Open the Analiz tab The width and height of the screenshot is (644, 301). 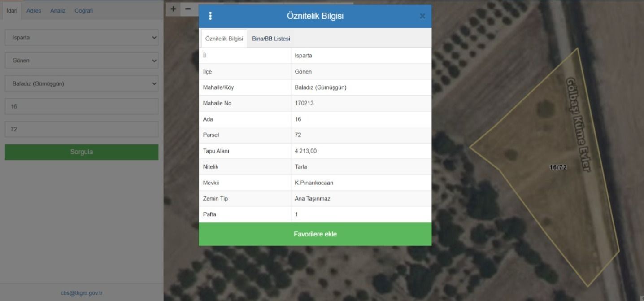tap(58, 10)
